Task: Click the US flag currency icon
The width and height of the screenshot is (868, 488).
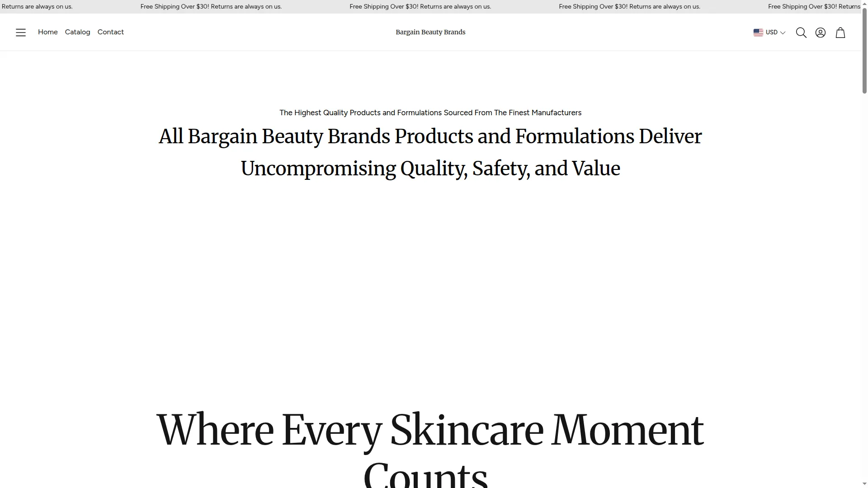Action: pos(758,33)
